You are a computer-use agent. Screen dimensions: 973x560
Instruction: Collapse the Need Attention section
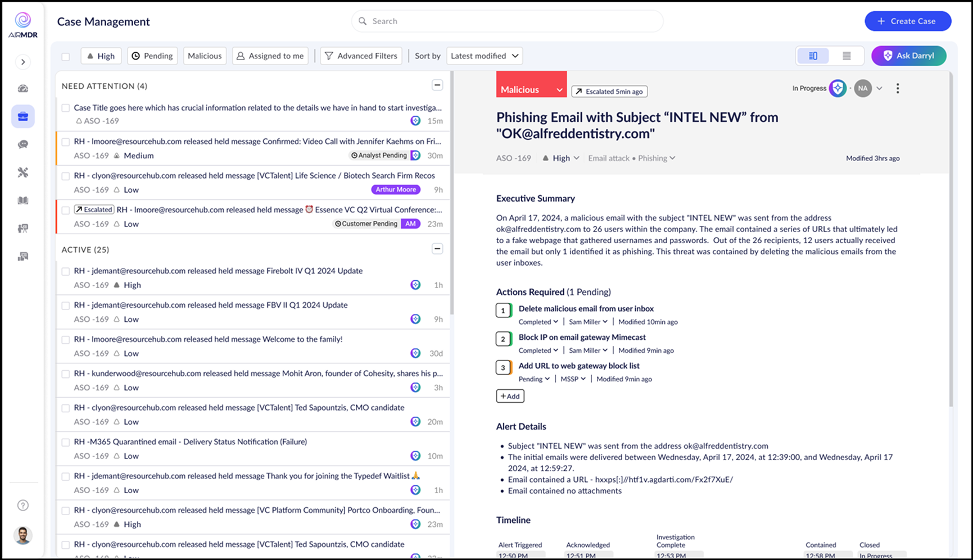437,85
